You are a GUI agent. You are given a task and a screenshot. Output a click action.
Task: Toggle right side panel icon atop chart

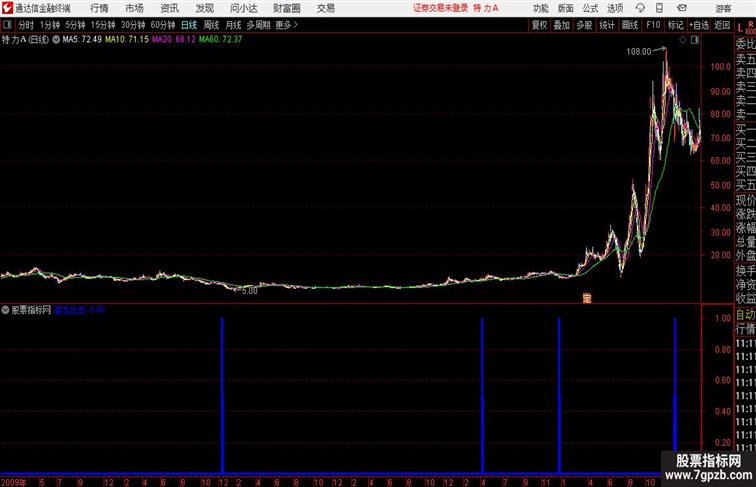click(x=695, y=40)
